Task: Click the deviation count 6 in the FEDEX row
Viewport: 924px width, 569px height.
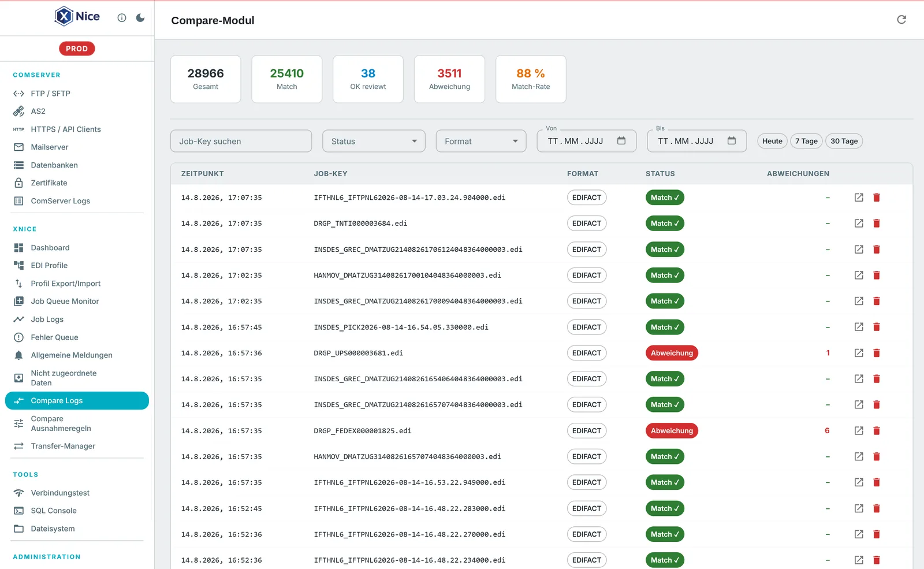Action: (827, 430)
